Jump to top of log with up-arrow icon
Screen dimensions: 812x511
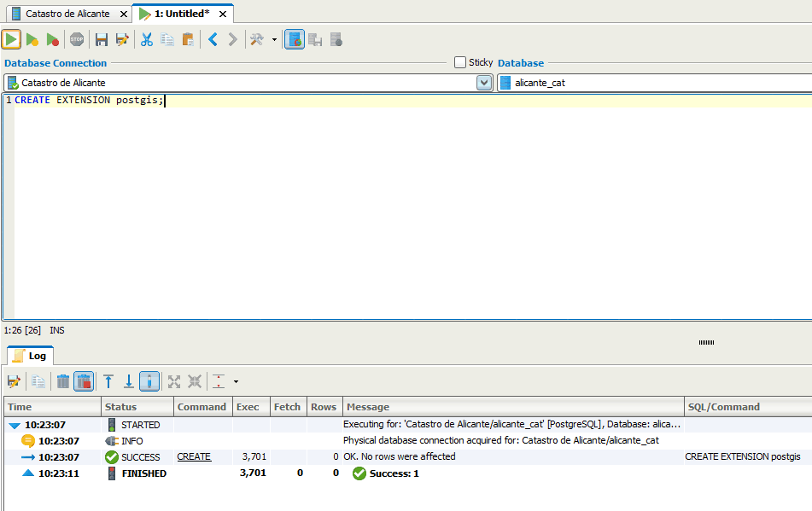108,381
